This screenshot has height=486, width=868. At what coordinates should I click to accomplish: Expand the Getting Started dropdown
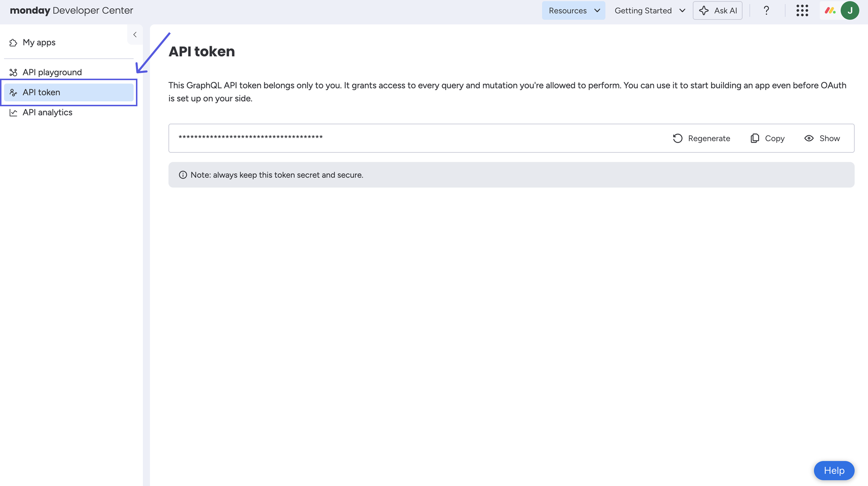[x=650, y=10]
